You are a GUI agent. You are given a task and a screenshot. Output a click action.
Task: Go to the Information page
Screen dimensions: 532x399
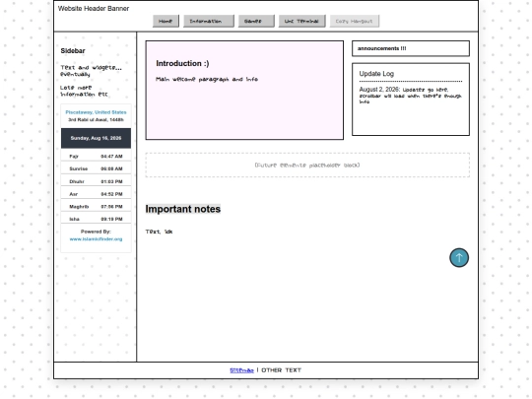coord(208,21)
